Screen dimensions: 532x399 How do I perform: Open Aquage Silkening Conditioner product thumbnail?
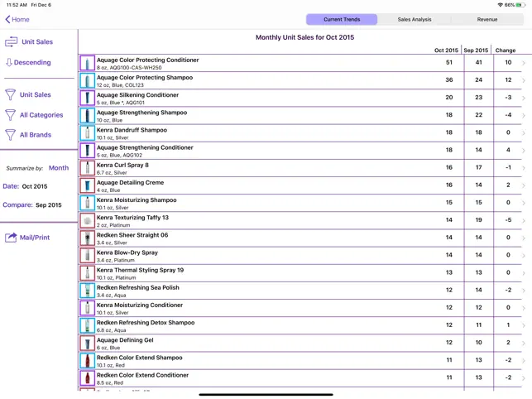click(87, 99)
